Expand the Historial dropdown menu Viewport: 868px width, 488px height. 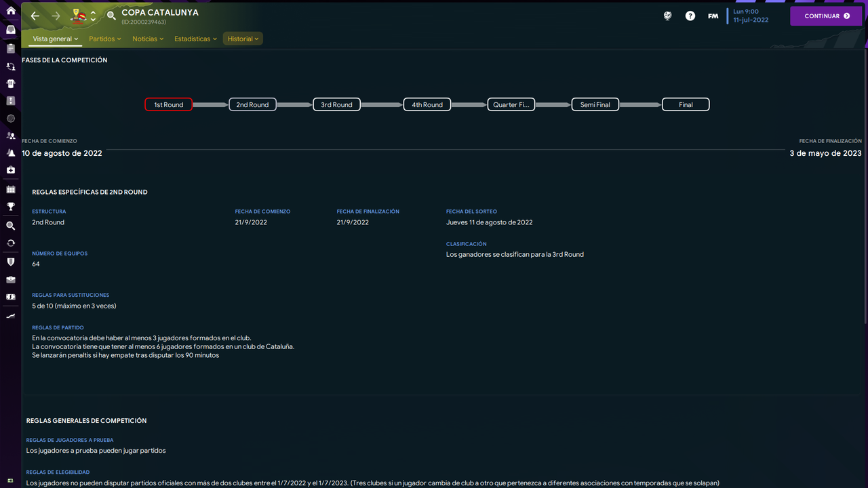click(243, 39)
